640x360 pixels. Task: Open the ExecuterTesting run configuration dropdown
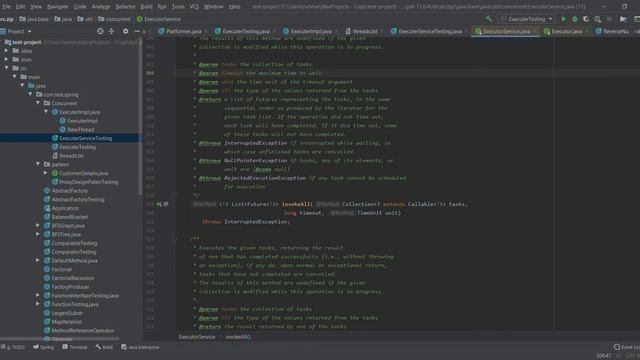click(527, 19)
